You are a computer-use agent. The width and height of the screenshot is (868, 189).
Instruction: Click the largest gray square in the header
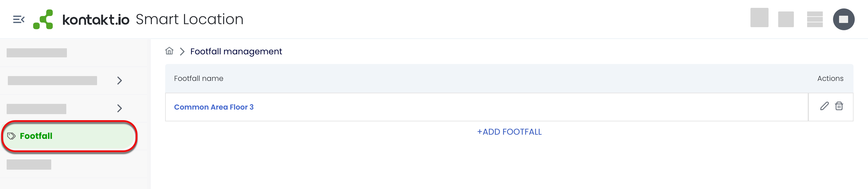coord(759,18)
